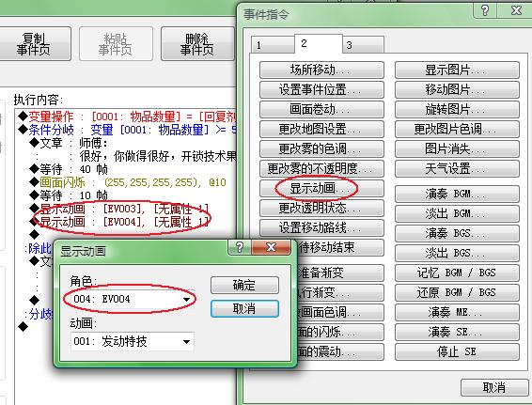Open the 移动图片 command
The width and height of the screenshot is (532, 405).
[x=457, y=89]
